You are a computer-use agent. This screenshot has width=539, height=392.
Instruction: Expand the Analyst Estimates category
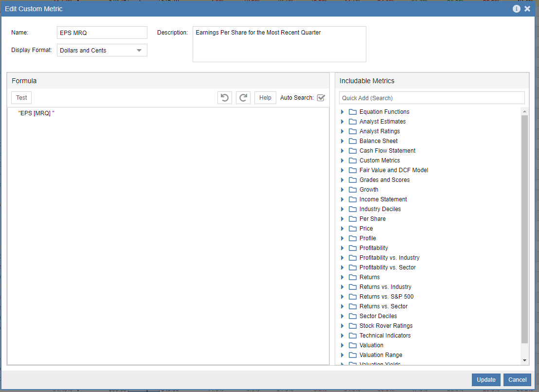click(343, 121)
